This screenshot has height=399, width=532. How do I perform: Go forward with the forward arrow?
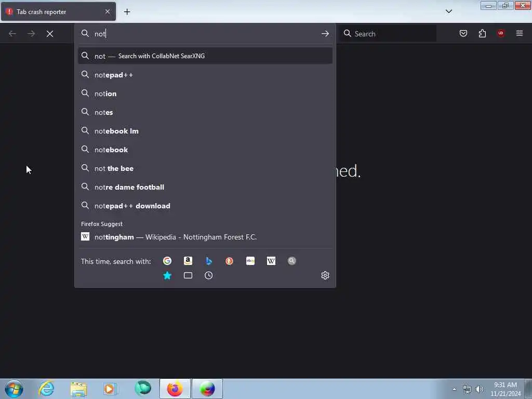pyautogui.click(x=31, y=34)
